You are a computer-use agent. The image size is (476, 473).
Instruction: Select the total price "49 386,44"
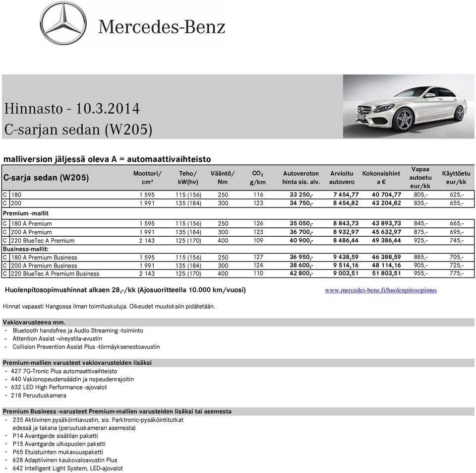click(x=386, y=241)
